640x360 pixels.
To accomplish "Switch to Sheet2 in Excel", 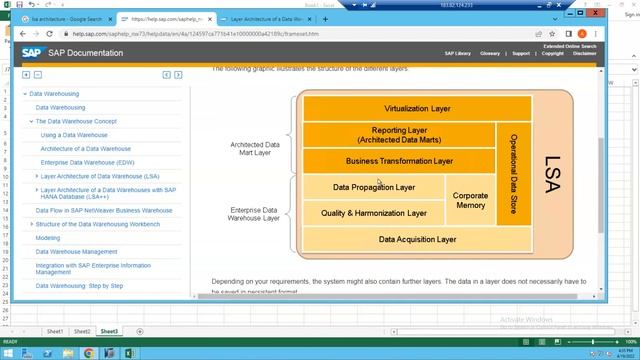I will pos(82,331).
